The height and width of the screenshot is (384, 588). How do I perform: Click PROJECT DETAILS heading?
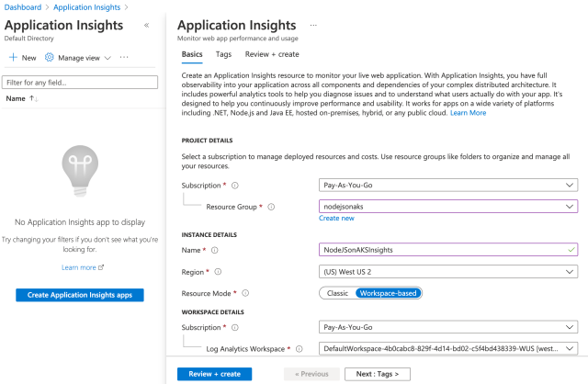207,141
